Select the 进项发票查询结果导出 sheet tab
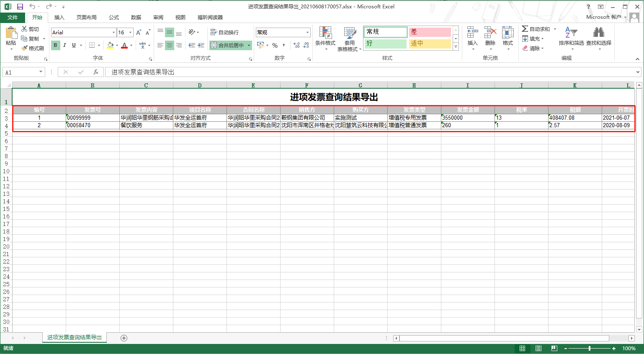The width and height of the screenshot is (644, 354). click(75, 337)
